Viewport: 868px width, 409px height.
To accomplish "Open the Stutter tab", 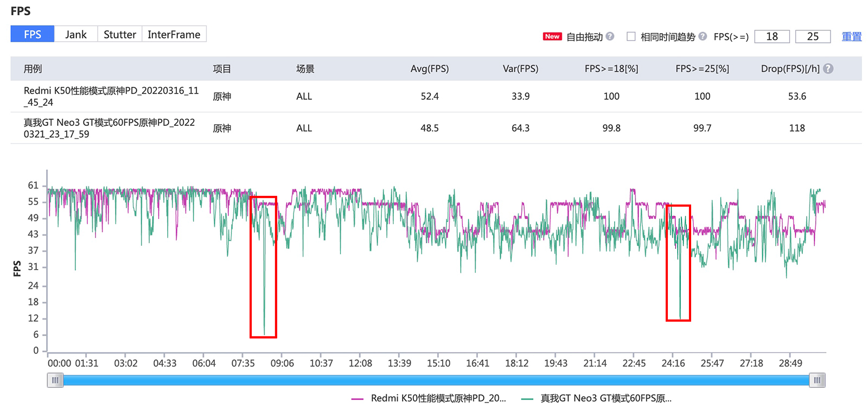I will point(119,34).
